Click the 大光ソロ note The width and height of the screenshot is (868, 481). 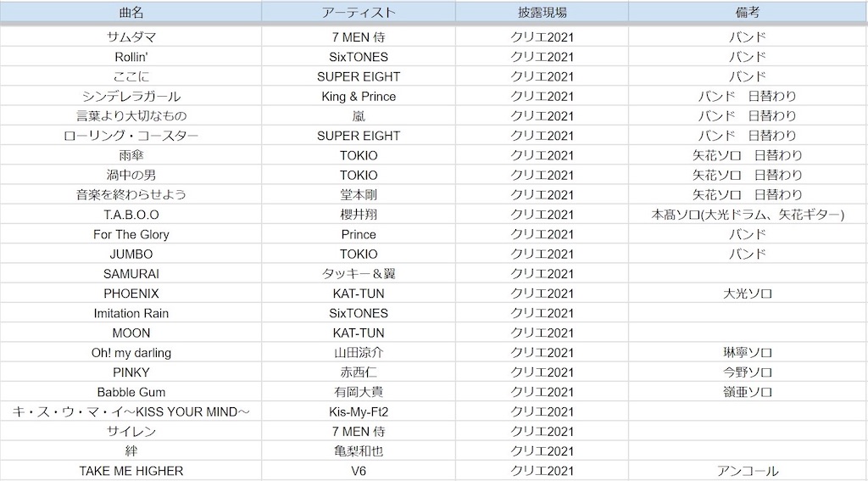[748, 294]
